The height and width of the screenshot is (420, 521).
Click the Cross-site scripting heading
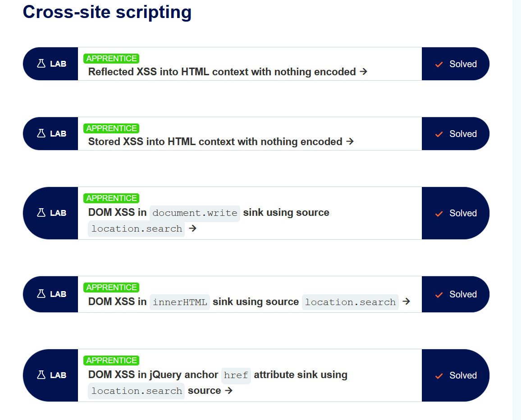pos(107,12)
